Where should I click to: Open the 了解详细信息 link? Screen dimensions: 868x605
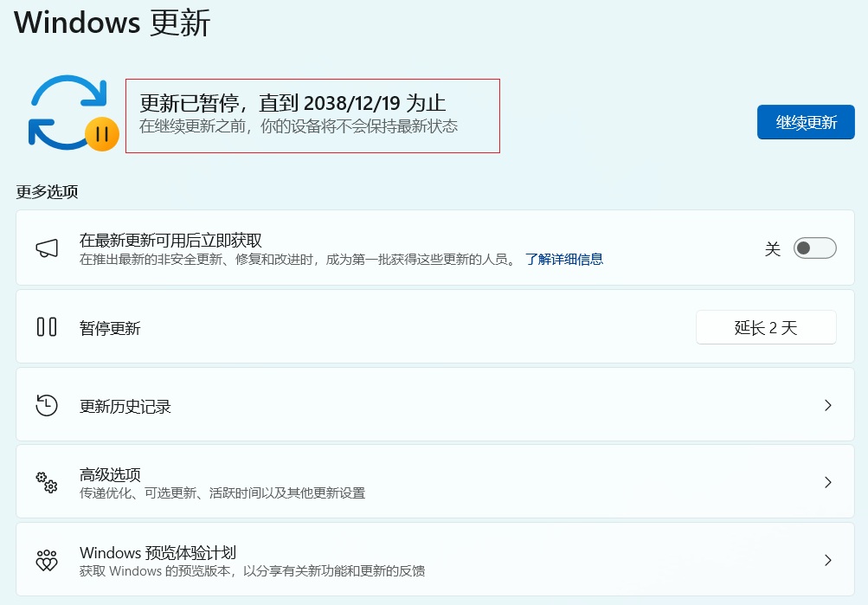564,259
